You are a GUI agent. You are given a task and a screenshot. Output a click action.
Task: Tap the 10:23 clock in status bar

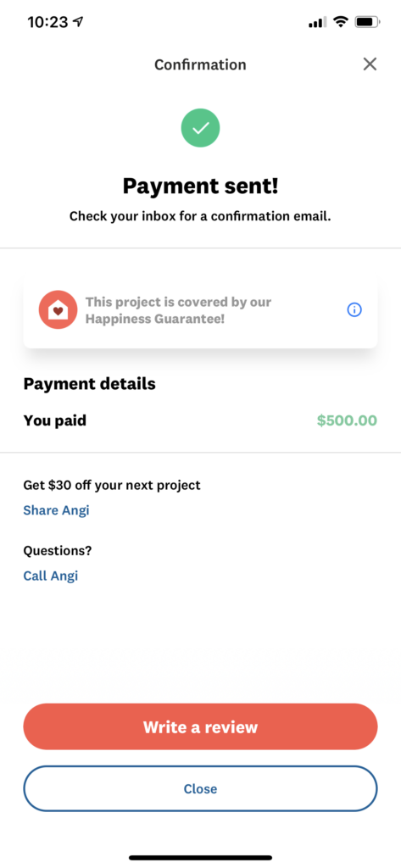pyautogui.click(x=47, y=22)
